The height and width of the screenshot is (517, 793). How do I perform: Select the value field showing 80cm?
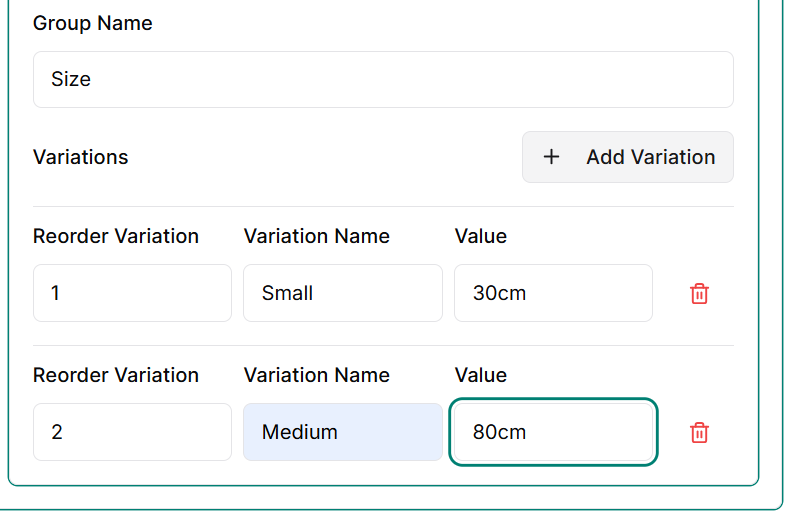tap(553, 432)
